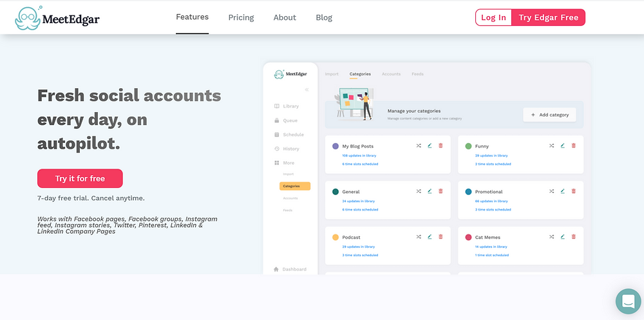Image resolution: width=644 pixels, height=320 pixels.
Task: Open '14 updates in library' under Cat Memes
Action: (491, 247)
